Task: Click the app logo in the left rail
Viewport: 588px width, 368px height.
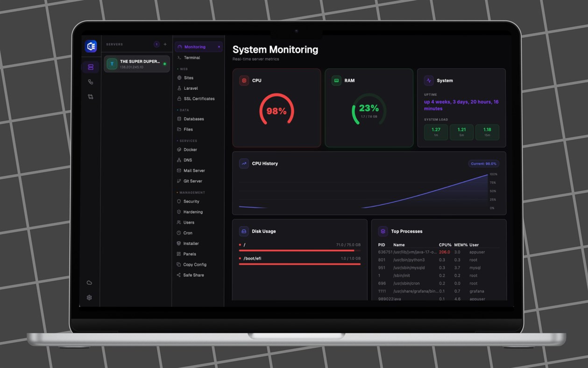Action: pos(91,46)
